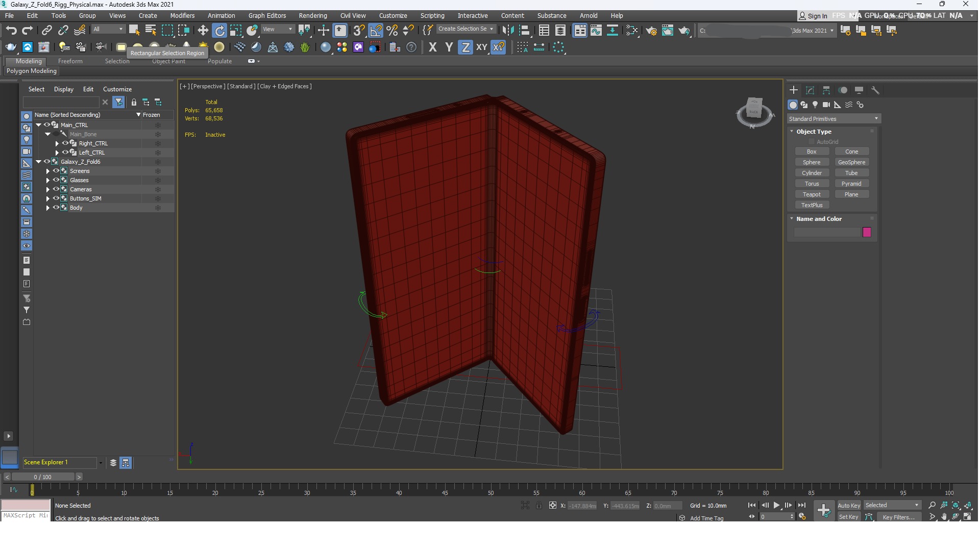
Task: Toggle visibility of the Body object
Action: tap(56, 208)
